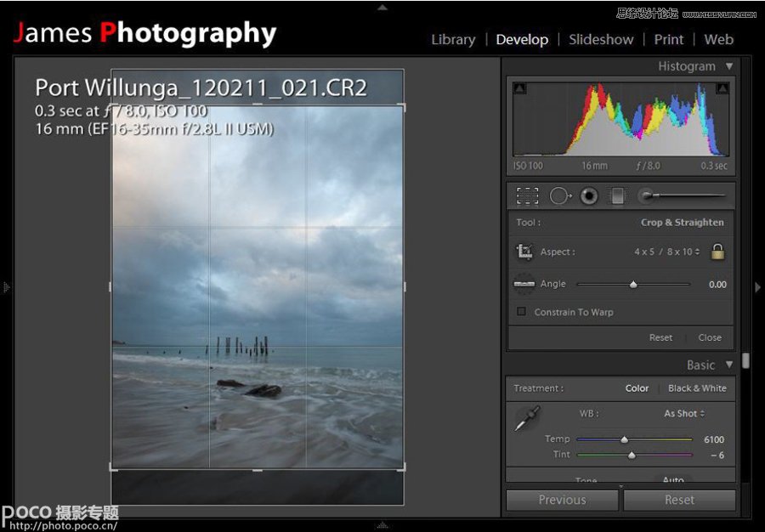
Task: Click the Tint value -6
Action: coord(717,455)
